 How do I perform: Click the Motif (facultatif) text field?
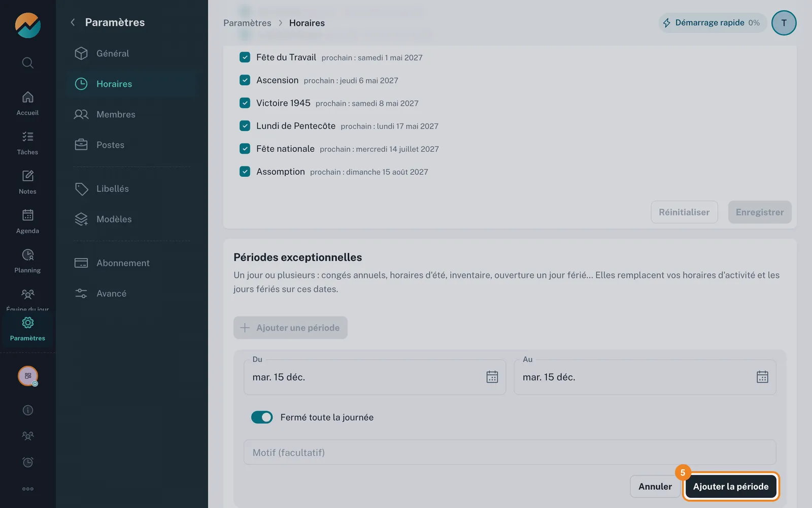coord(510,452)
